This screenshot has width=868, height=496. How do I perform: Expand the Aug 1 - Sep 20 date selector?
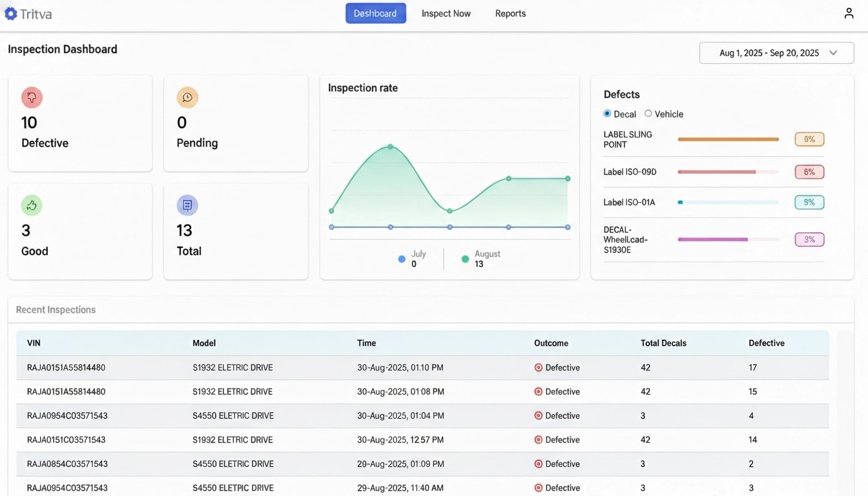775,52
